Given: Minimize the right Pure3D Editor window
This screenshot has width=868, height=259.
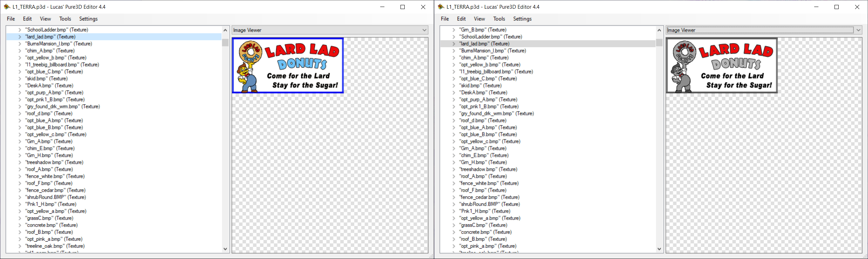Looking at the screenshot, I should coord(816,7).
